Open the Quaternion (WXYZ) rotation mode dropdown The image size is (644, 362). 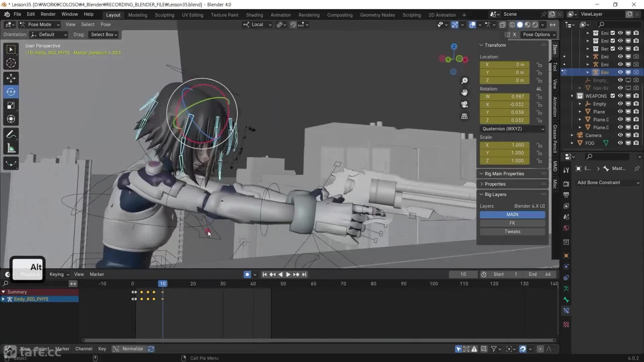click(512, 129)
